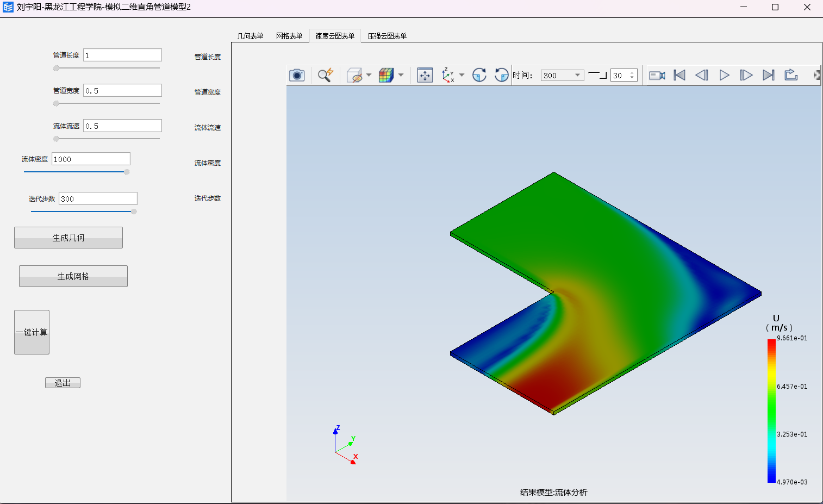Click the application icon in the title bar
This screenshot has width=823, height=504.
[8, 7]
